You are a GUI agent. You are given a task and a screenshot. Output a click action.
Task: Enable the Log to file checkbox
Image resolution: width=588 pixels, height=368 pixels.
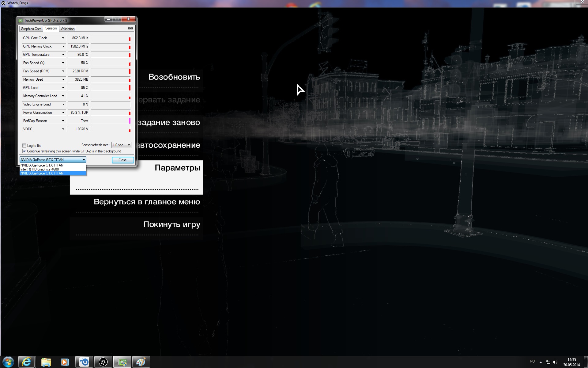pos(24,146)
